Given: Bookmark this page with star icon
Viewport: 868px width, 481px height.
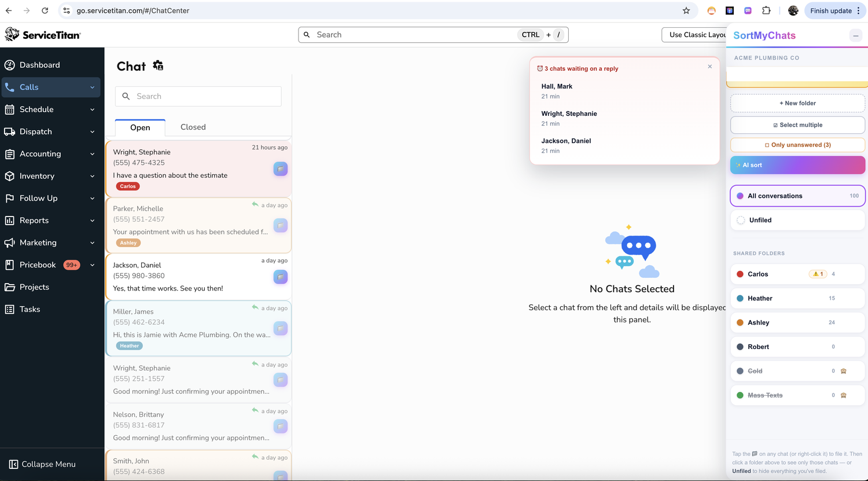Looking at the screenshot, I should (x=686, y=10).
